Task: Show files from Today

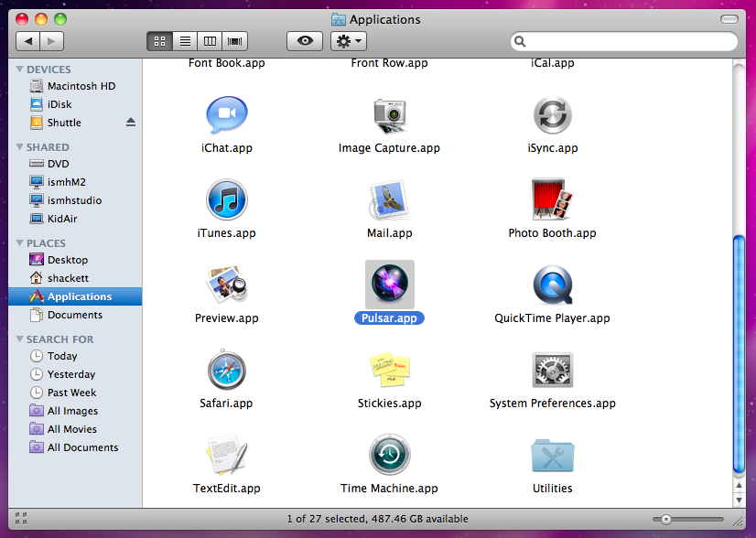Action: pyautogui.click(x=75, y=356)
